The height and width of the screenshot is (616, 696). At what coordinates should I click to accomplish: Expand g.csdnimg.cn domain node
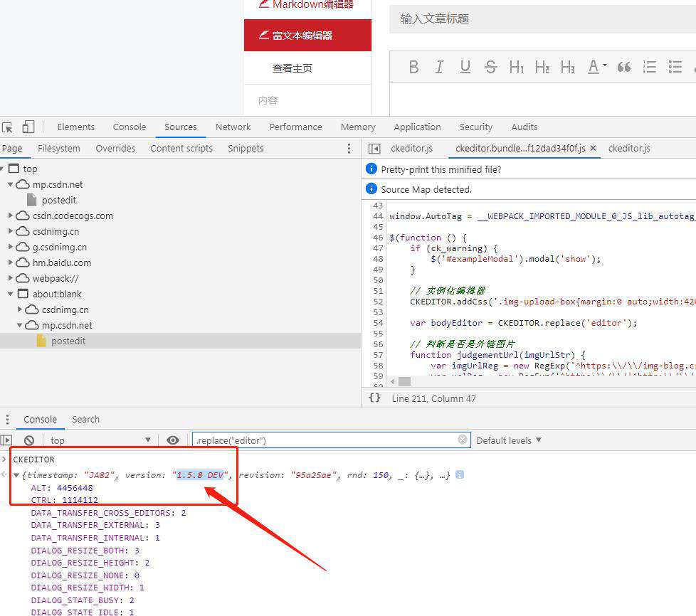click(x=10, y=247)
